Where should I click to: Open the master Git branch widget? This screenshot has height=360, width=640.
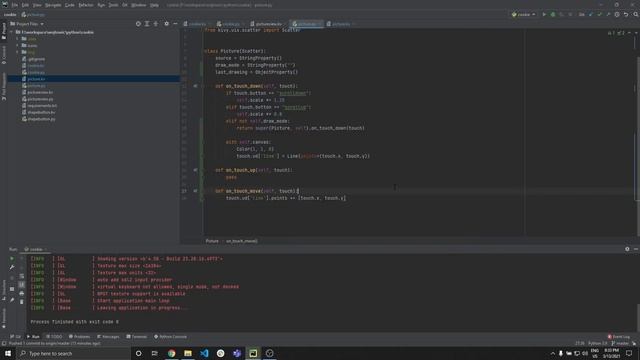click(620, 343)
